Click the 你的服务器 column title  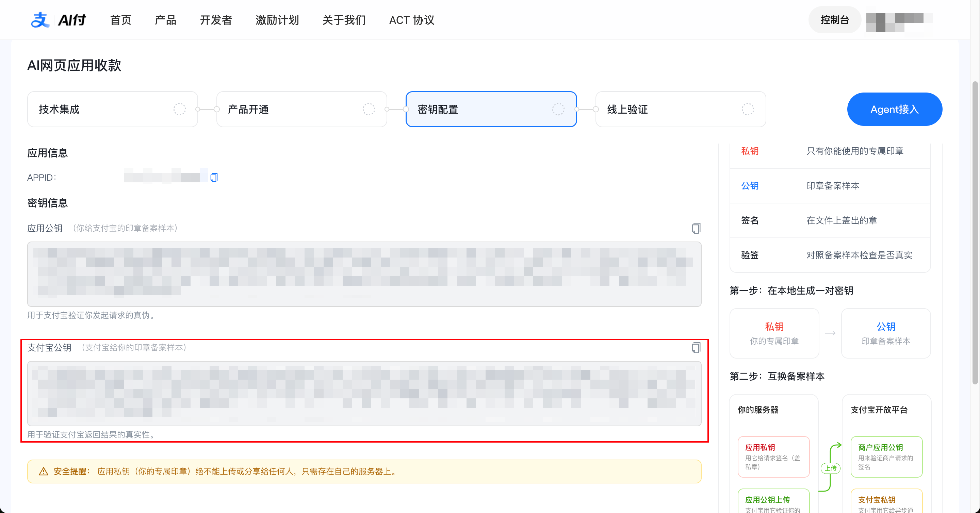pos(758,410)
